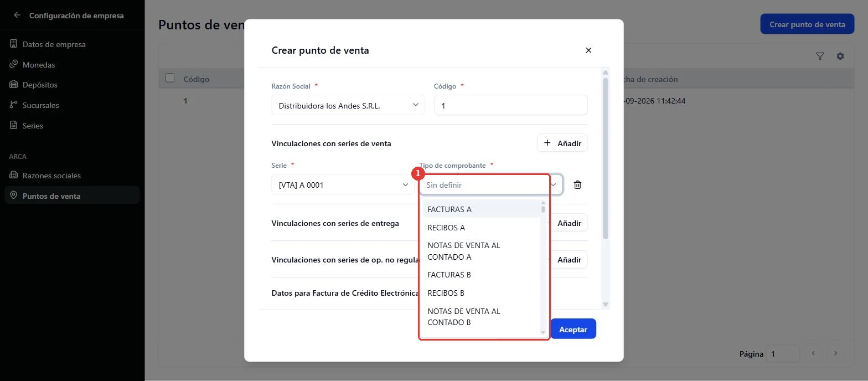This screenshot has width=868, height=381.
Task: Open the Razón Social dropdown
Action: 348,105
